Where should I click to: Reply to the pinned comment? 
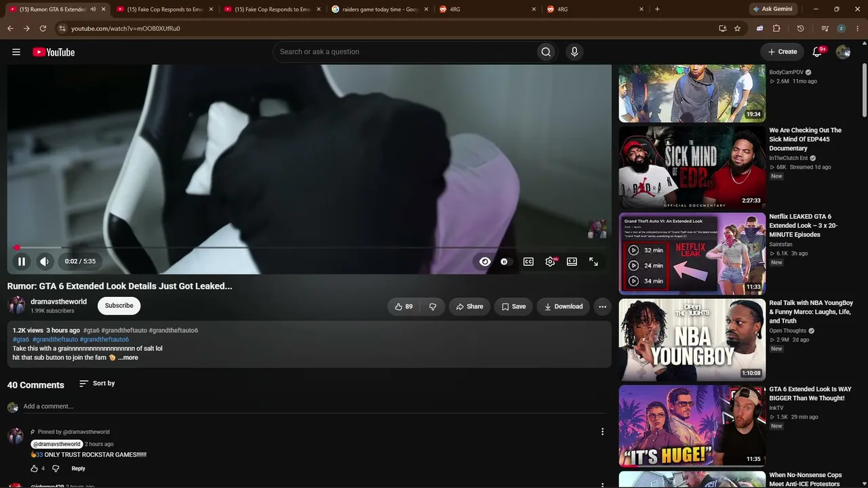coord(78,468)
